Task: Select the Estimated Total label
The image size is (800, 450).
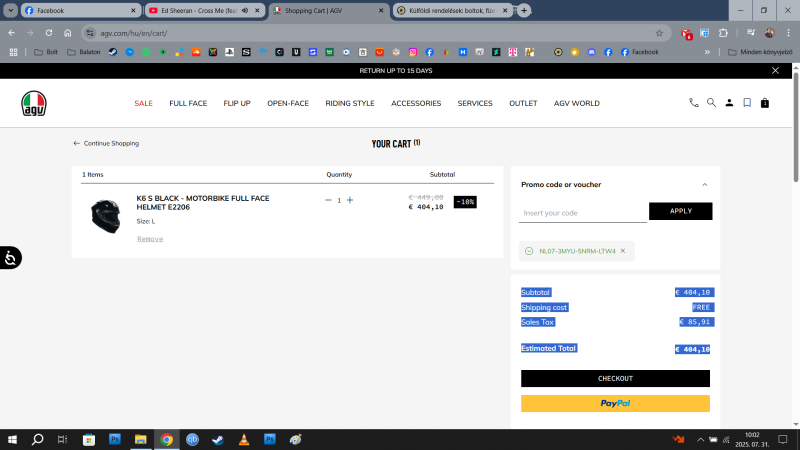Action: point(548,348)
